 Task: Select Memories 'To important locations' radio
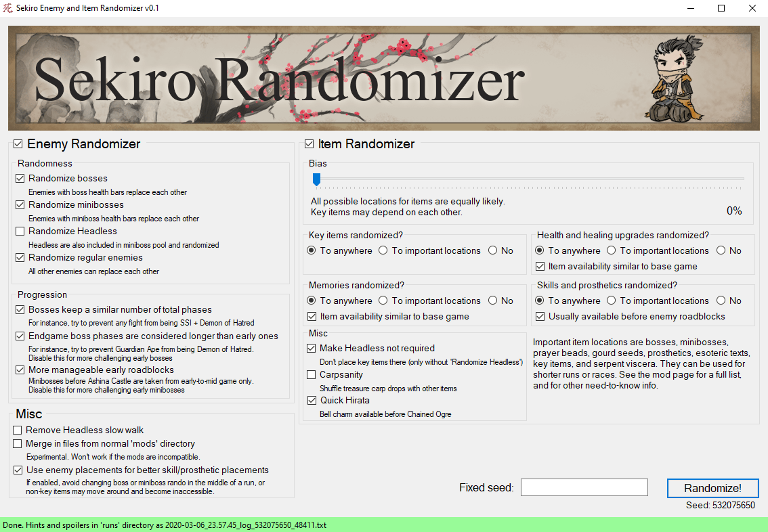click(x=383, y=301)
